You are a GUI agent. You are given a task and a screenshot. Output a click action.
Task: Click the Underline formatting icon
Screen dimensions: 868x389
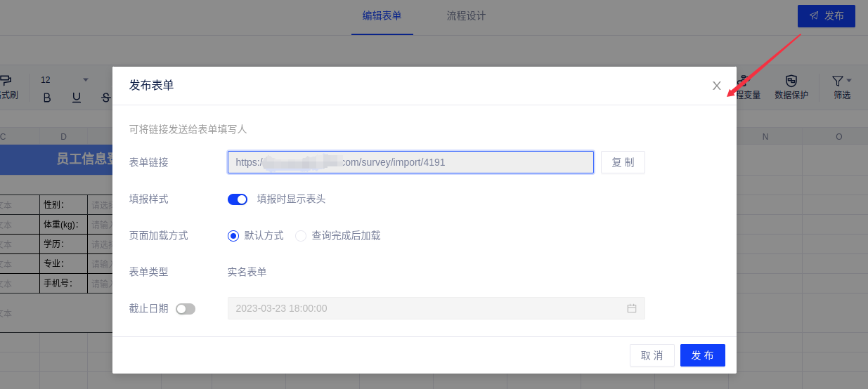click(77, 98)
